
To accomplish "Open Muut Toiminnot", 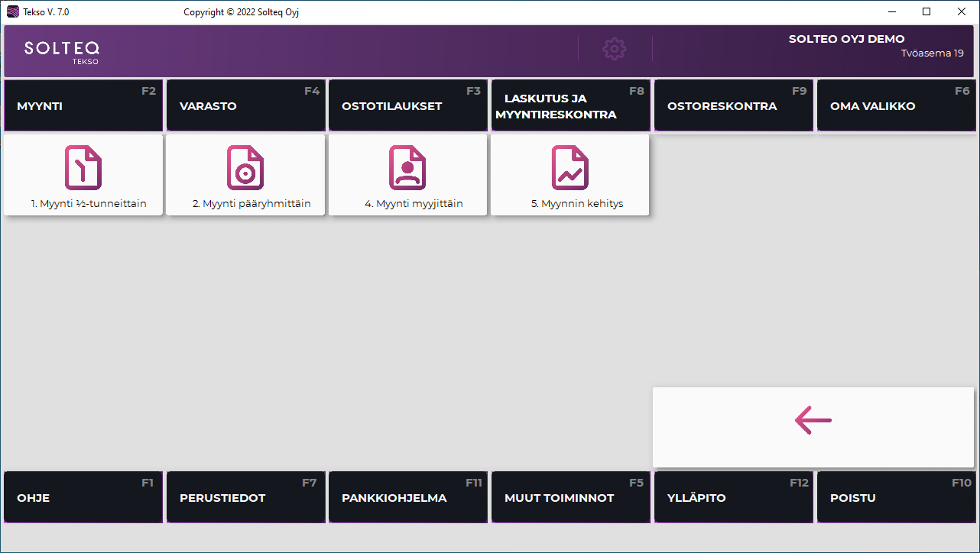I will tap(570, 497).
